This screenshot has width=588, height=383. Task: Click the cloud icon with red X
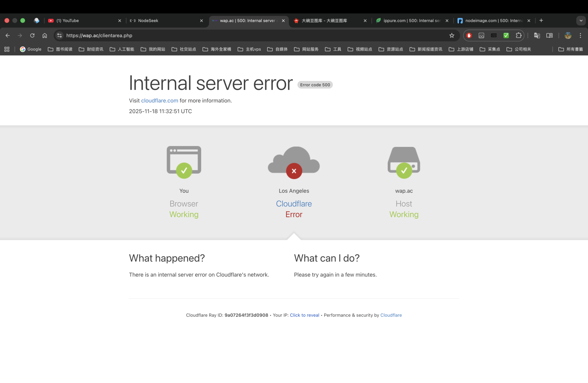294,163
